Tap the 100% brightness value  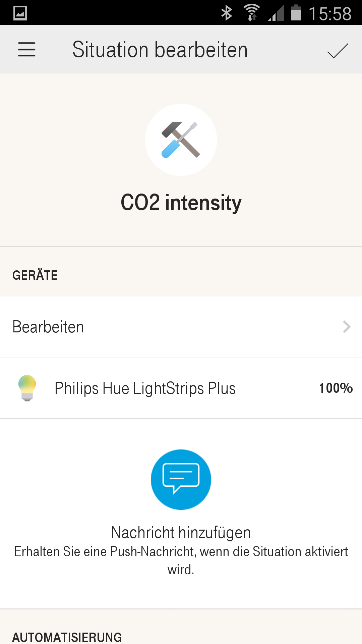pos(336,388)
